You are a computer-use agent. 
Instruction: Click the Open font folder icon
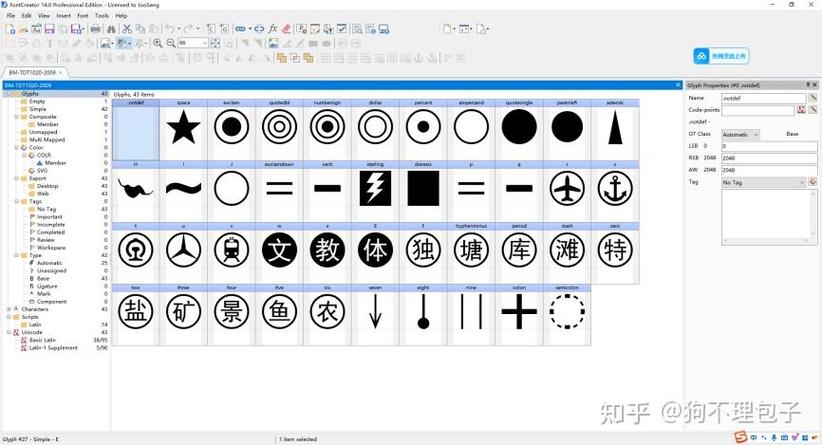click(23, 29)
